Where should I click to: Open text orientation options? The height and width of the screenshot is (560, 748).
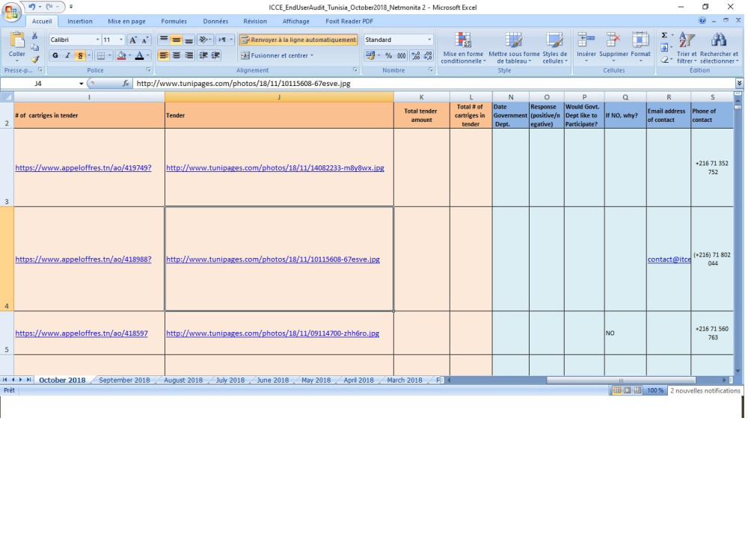tap(205, 40)
